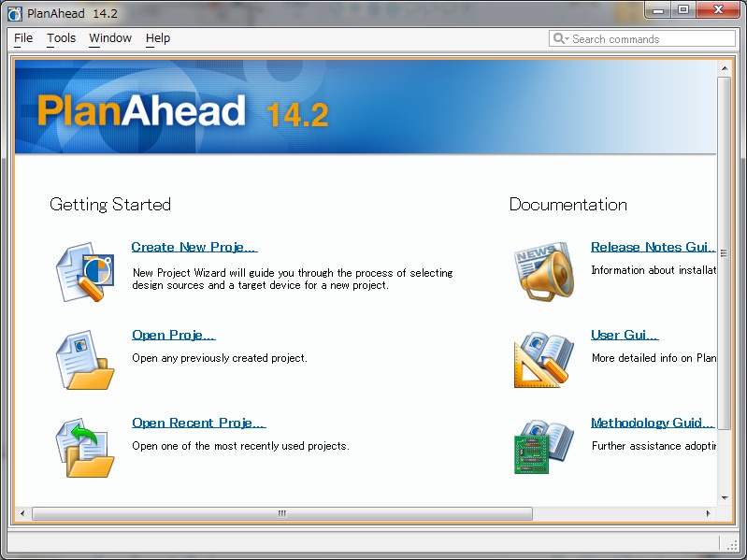Click the Documentation heading
The image size is (747, 560).
coord(567,205)
